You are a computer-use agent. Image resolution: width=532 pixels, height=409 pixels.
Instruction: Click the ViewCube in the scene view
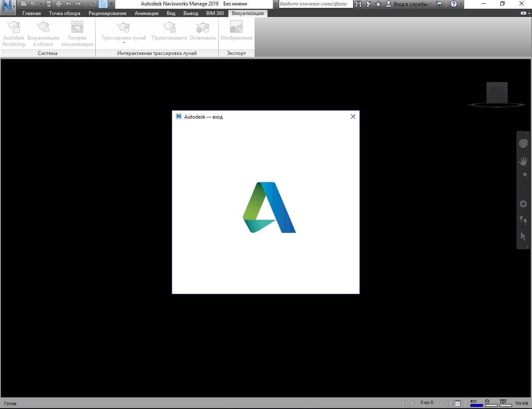pos(497,93)
